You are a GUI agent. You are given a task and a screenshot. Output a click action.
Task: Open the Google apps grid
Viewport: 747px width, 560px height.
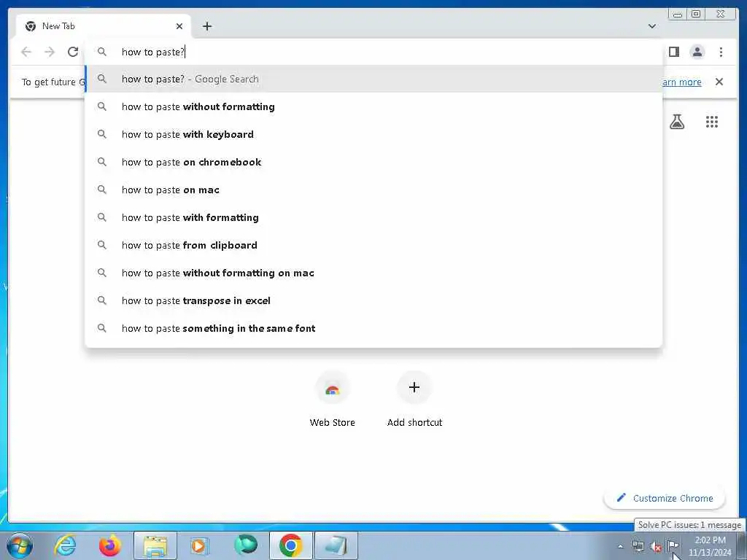[x=712, y=122]
